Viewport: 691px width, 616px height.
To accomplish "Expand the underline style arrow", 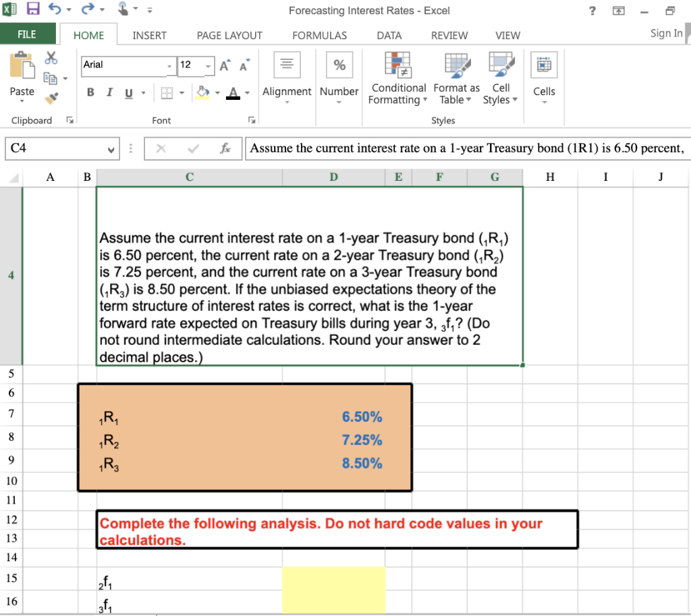I will click(x=143, y=93).
